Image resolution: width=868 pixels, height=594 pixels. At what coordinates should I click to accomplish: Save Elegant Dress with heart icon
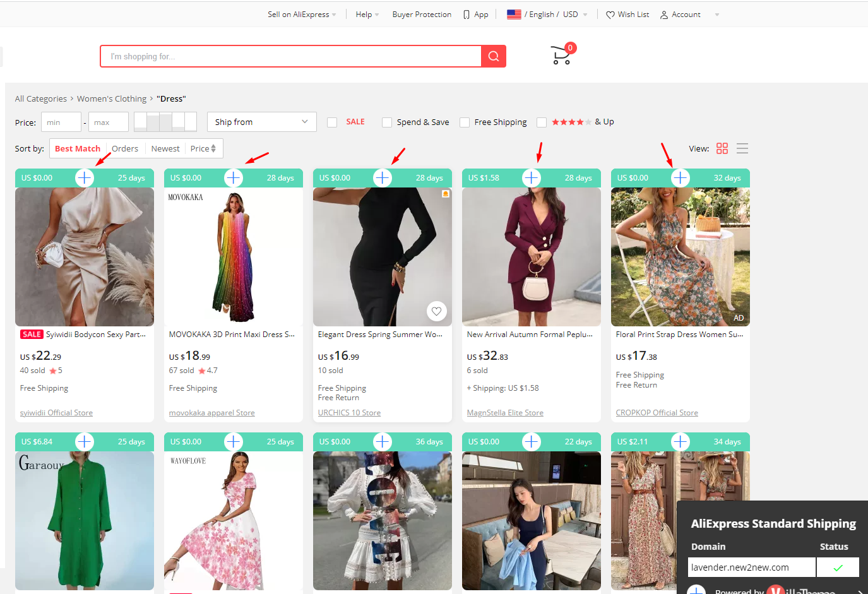point(436,311)
